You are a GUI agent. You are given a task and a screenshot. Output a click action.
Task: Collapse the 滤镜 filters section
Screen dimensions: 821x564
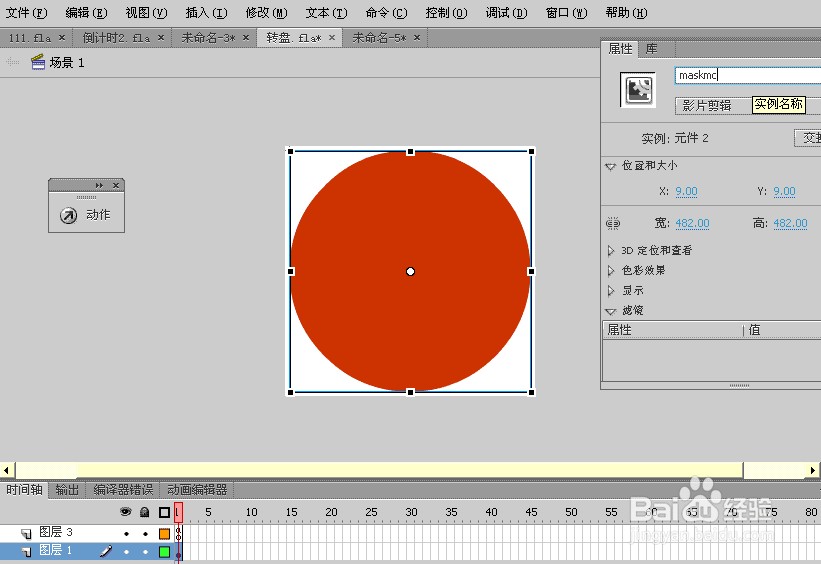tap(611, 312)
